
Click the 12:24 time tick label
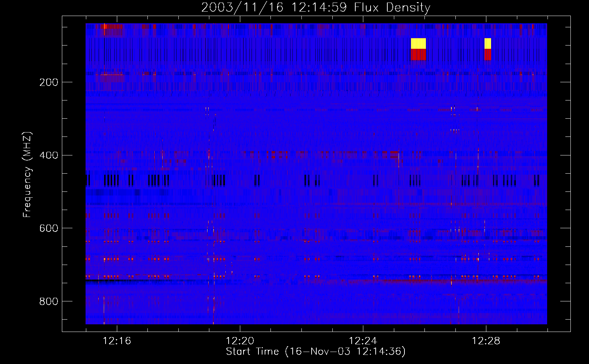363,341
